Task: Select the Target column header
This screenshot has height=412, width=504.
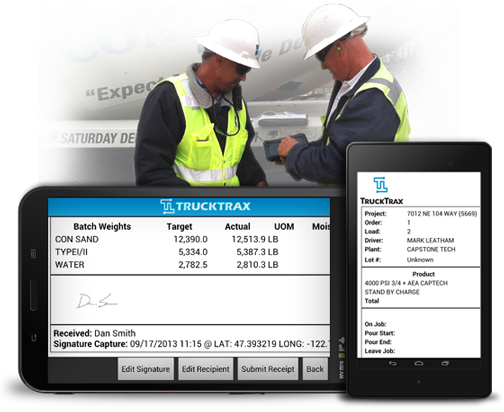Action: 179,227
